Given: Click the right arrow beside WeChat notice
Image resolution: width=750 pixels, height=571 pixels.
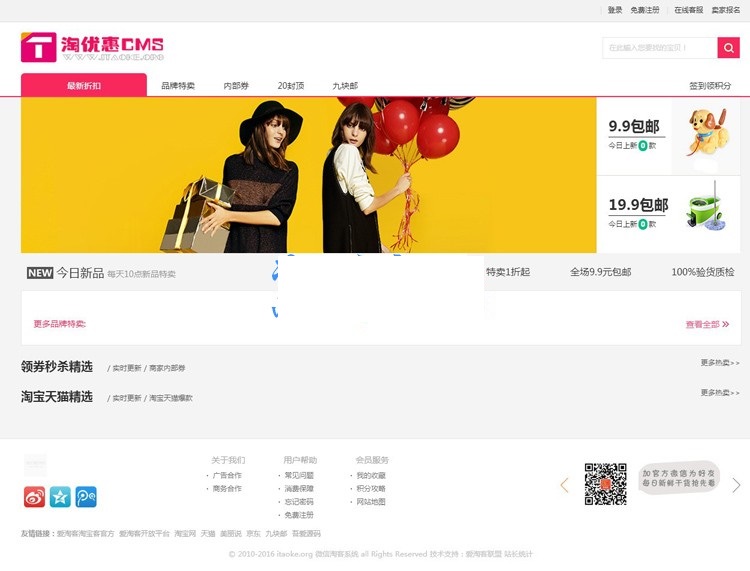Looking at the screenshot, I should 736,485.
